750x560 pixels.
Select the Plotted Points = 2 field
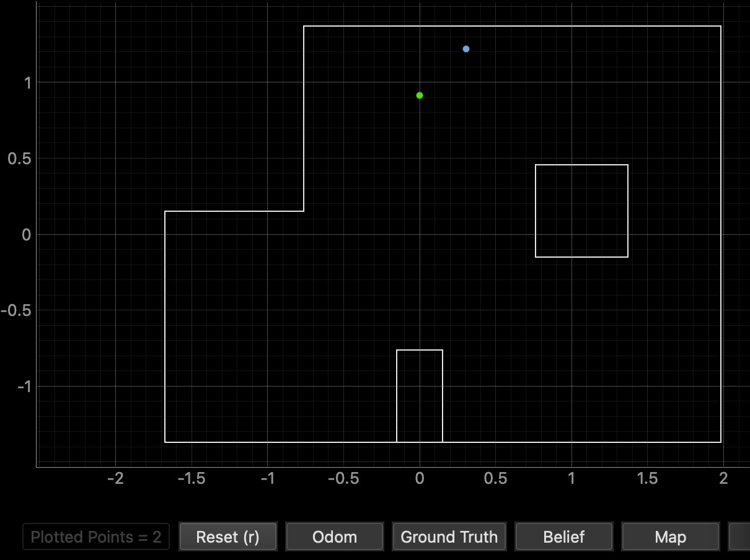(96, 536)
